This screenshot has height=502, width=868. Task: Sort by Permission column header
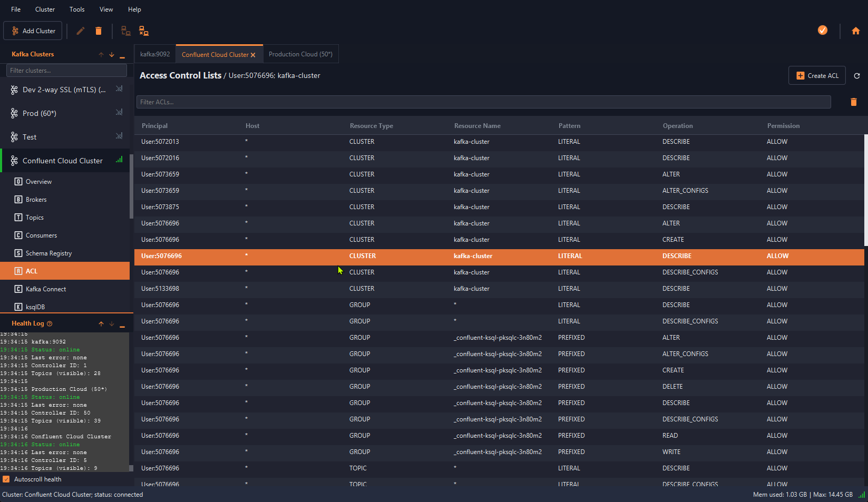pos(783,126)
